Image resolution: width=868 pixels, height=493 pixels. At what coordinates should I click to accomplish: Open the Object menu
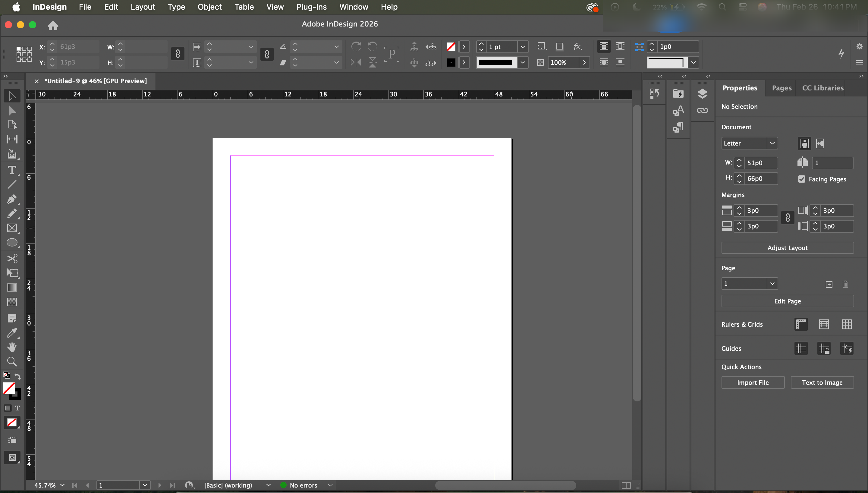click(209, 7)
